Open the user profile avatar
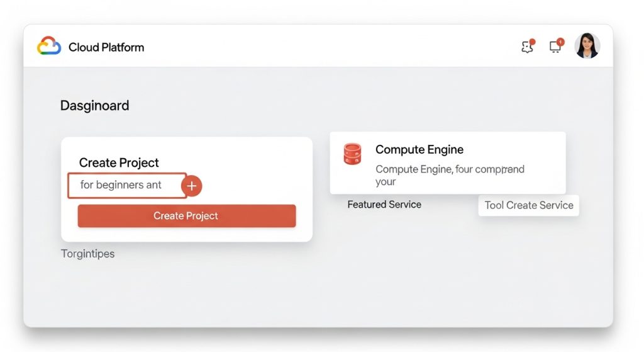Viewport: 644px width, 352px height. 587,46
